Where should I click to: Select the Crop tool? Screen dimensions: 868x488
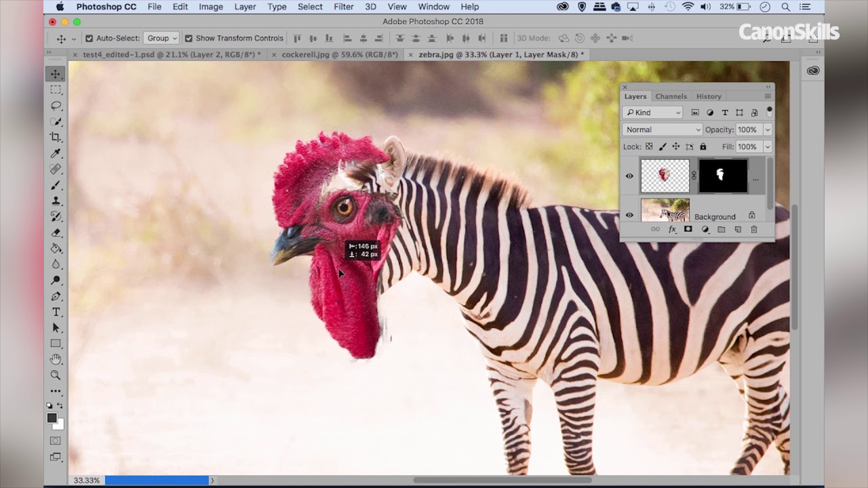[56, 138]
